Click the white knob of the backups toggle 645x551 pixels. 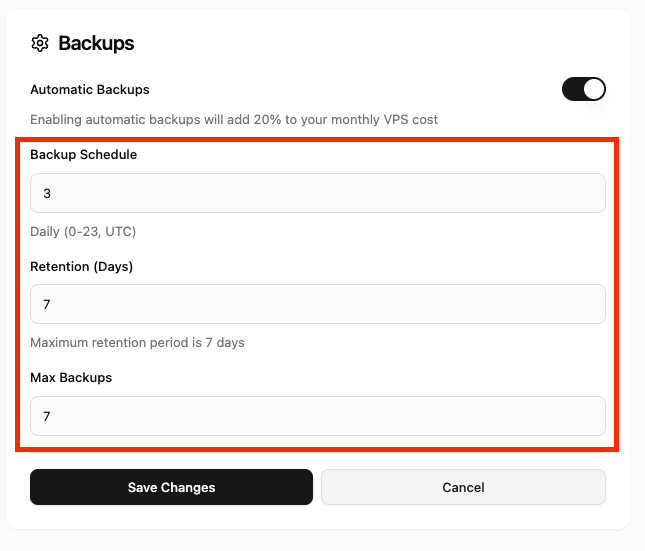(594, 89)
